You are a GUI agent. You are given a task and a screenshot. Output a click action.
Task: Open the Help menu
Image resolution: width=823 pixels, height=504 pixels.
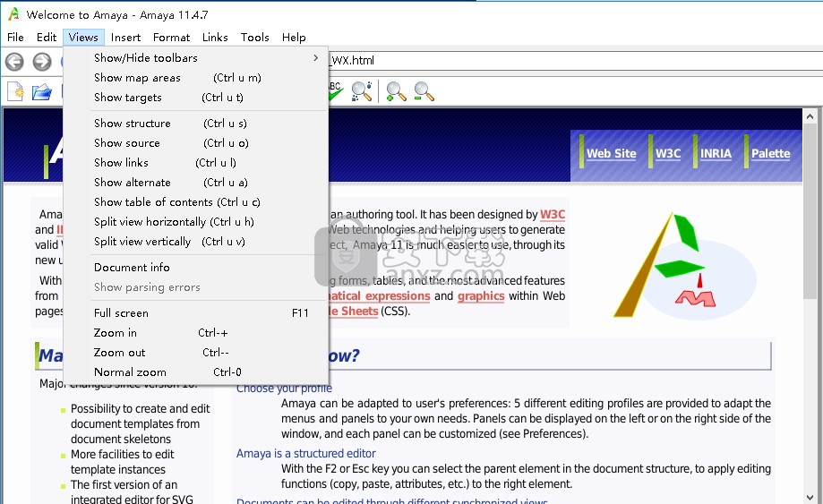[294, 38]
